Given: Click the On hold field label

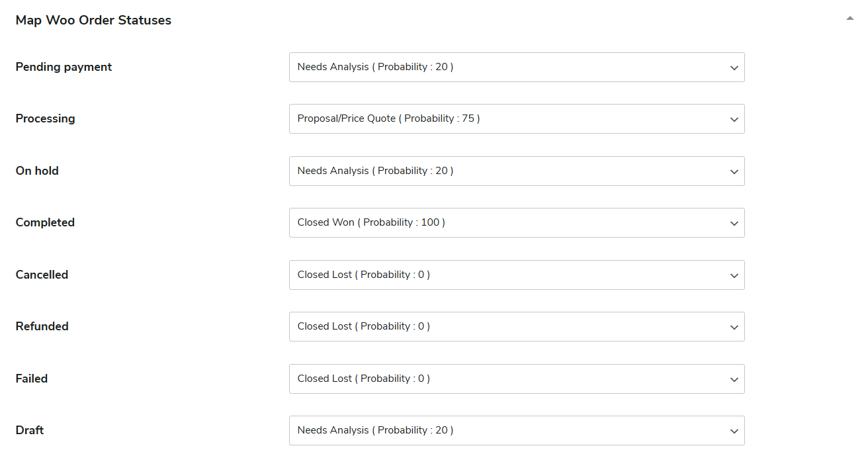Looking at the screenshot, I should 37,171.
